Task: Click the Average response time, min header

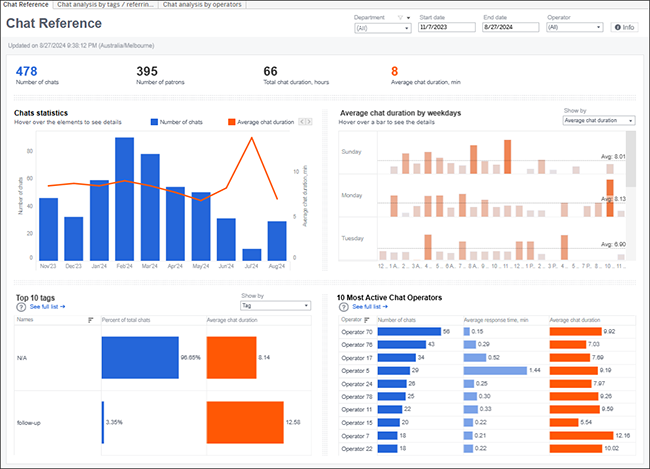Action: tap(496, 320)
